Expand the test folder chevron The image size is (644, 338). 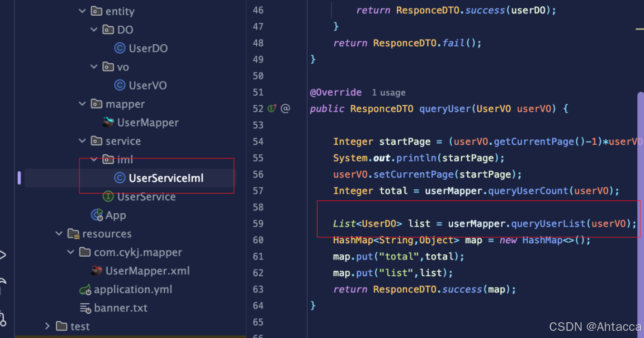coord(47,327)
